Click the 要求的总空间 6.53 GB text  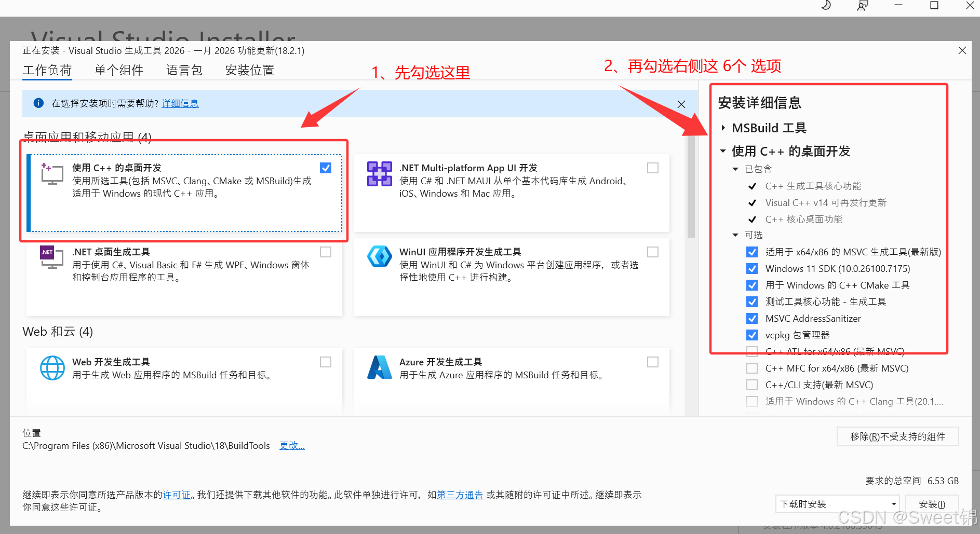coord(912,481)
